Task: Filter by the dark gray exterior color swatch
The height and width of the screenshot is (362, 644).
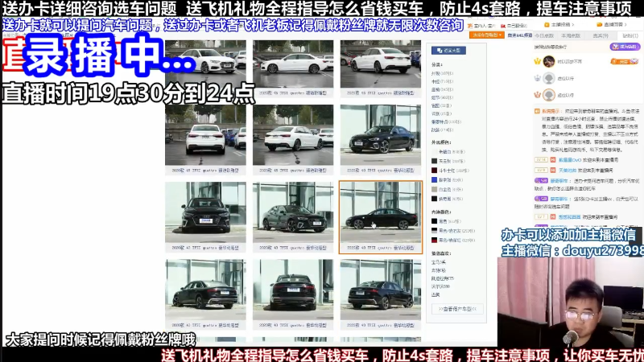Action: click(434, 161)
